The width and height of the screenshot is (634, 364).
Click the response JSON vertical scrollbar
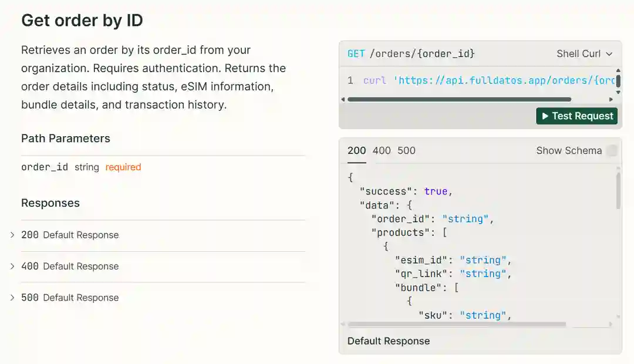pyautogui.click(x=618, y=191)
